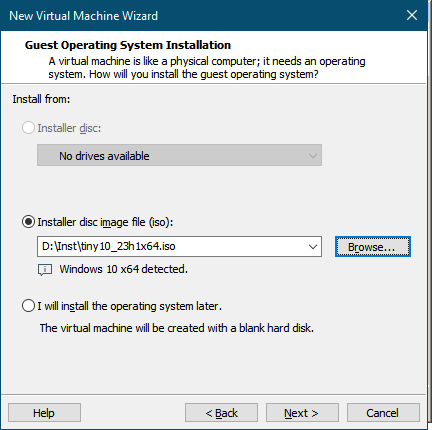Click the info icon beside Windows 10 detected
This screenshot has width=432, height=430.
click(x=45, y=270)
